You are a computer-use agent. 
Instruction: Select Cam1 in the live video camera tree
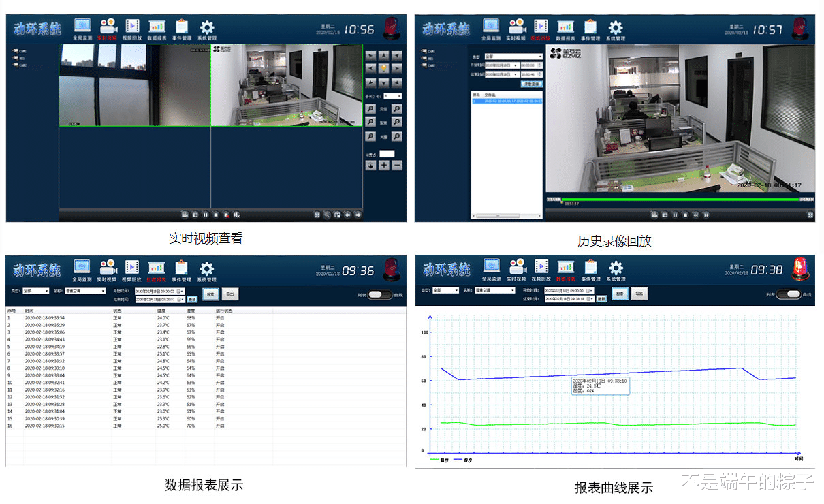tap(18, 51)
